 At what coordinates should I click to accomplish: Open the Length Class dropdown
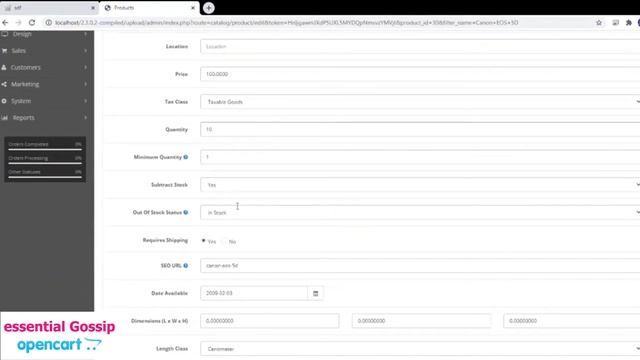click(420, 349)
